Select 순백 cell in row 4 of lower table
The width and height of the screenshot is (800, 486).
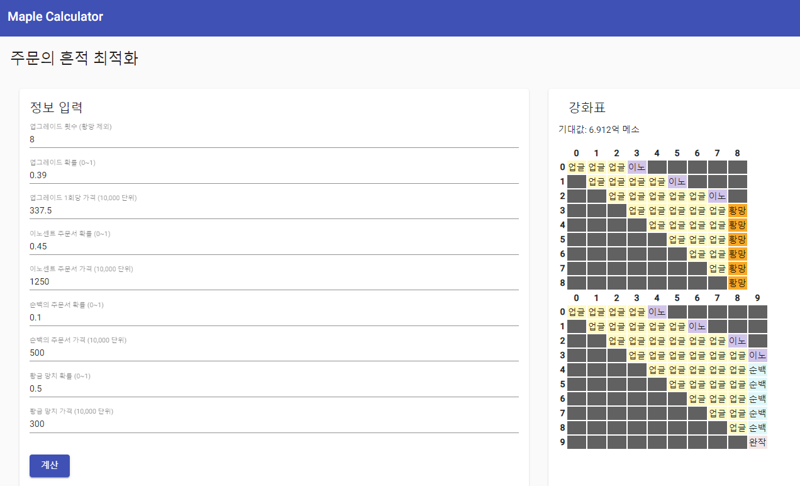(x=757, y=370)
